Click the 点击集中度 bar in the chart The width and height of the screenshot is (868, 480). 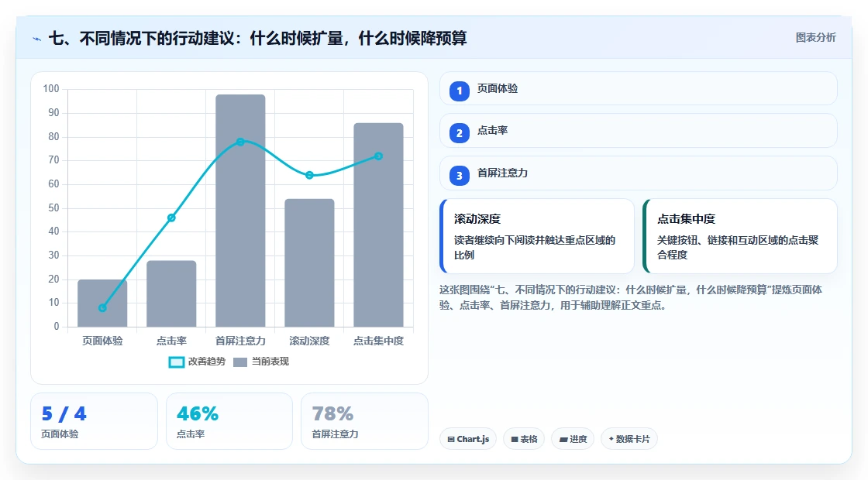[x=379, y=225]
